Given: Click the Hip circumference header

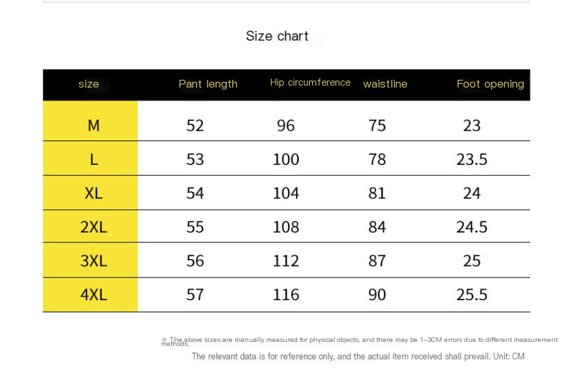Looking at the screenshot, I should pos(310,82).
